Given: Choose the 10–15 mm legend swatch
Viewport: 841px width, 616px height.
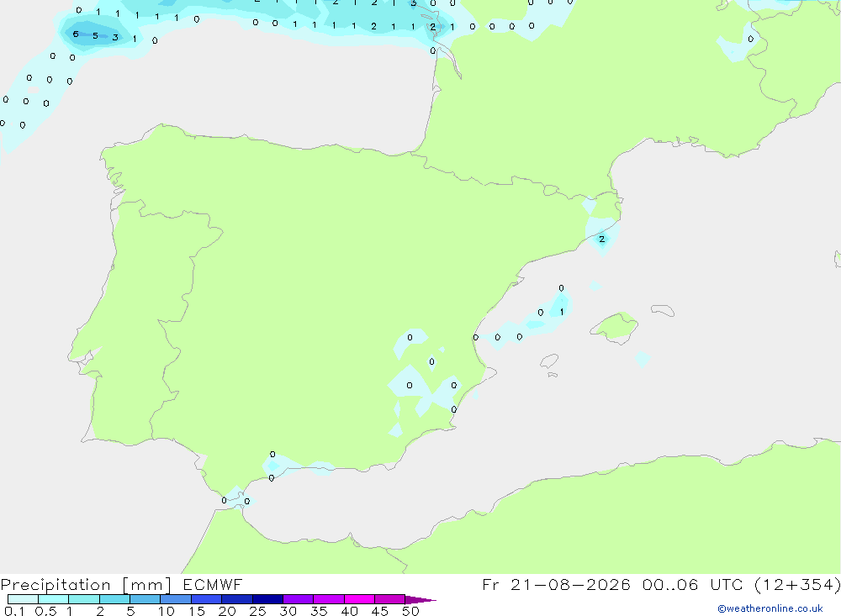Looking at the screenshot, I should point(176,599).
